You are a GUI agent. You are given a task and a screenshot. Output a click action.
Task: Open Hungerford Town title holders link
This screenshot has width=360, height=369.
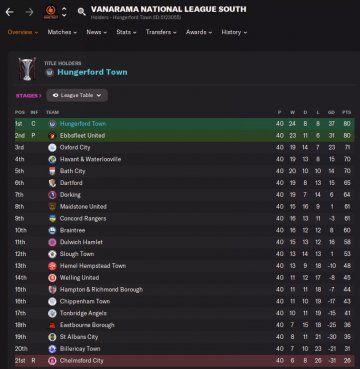(92, 72)
